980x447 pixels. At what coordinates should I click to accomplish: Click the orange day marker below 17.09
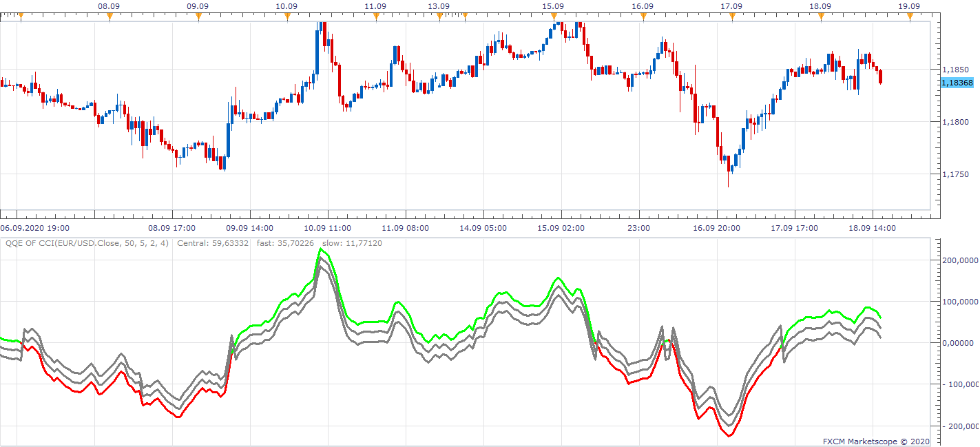tap(732, 17)
